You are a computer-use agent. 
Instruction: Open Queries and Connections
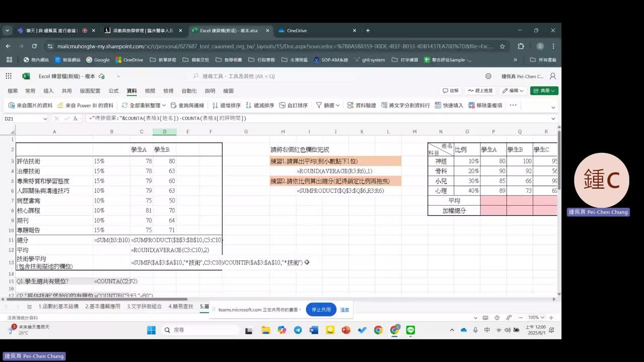point(187,106)
